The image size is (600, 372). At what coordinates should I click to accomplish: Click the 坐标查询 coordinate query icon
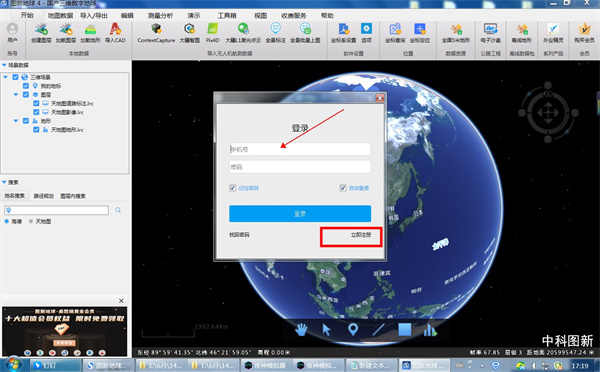(x=395, y=29)
